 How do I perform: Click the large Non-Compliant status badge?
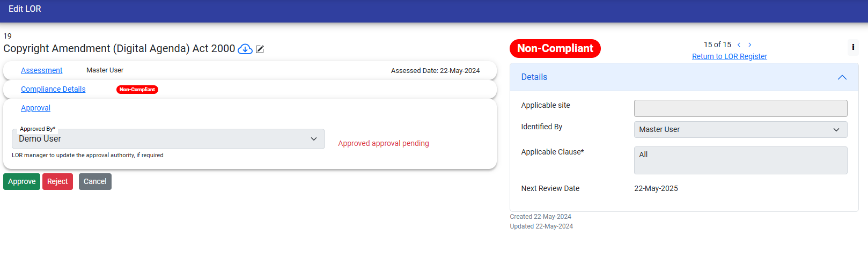(555, 48)
